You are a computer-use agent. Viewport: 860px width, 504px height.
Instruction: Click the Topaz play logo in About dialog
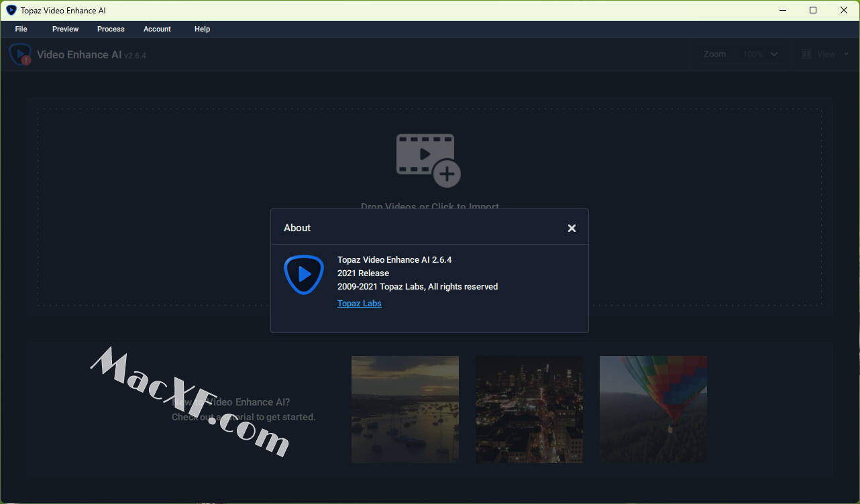(x=304, y=274)
